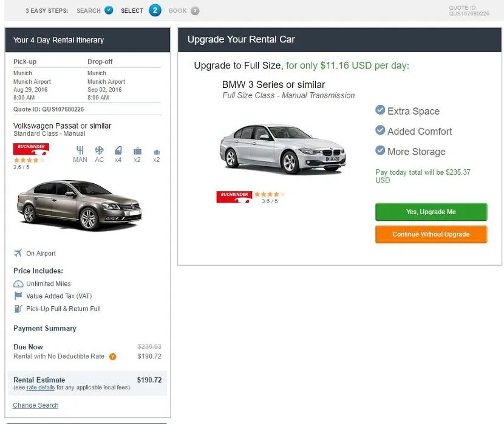Click Continue Without Upgrade button
Screen dimensions: 504x424
[x=431, y=234]
